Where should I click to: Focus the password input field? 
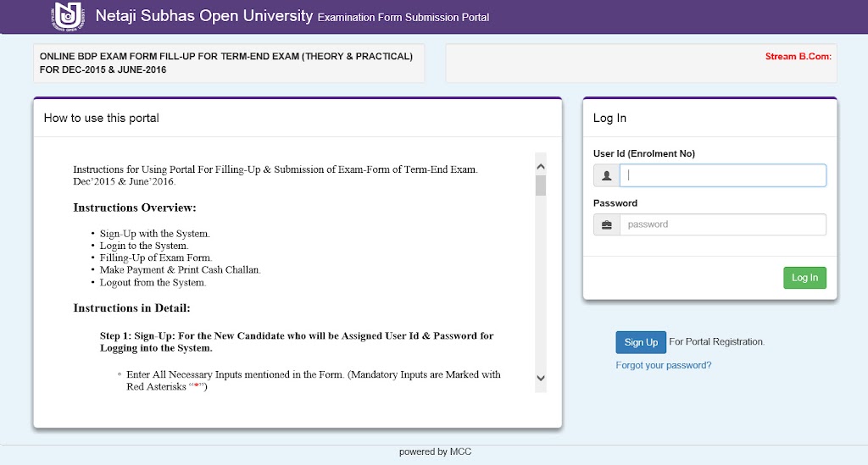pyautogui.click(x=723, y=224)
